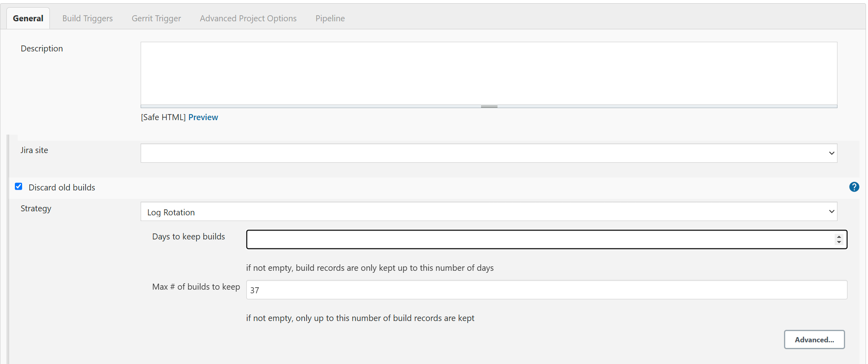
Task: Click the Max builds to keep field containing 37
Action: coord(547,290)
